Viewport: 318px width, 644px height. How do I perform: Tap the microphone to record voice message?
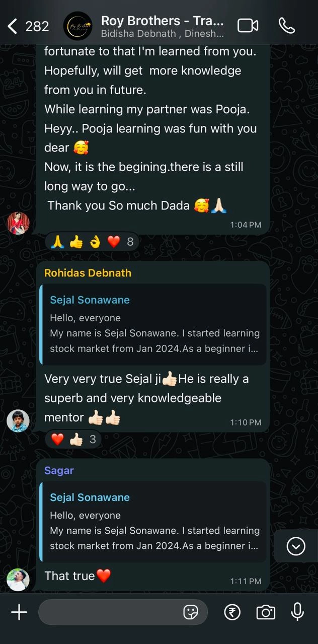pos(297,612)
